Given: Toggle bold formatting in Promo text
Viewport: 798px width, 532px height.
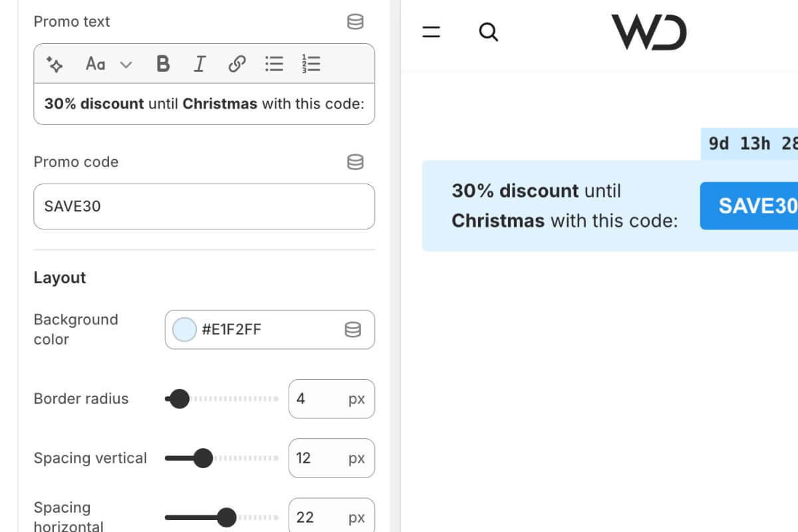Looking at the screenshot, I should point(163,64).
